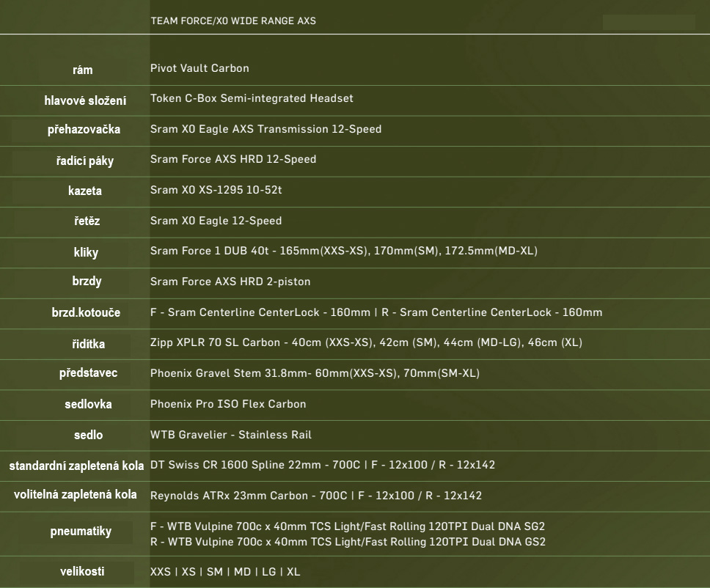Select the 'brzdy' row label

[x=88, y=282]
